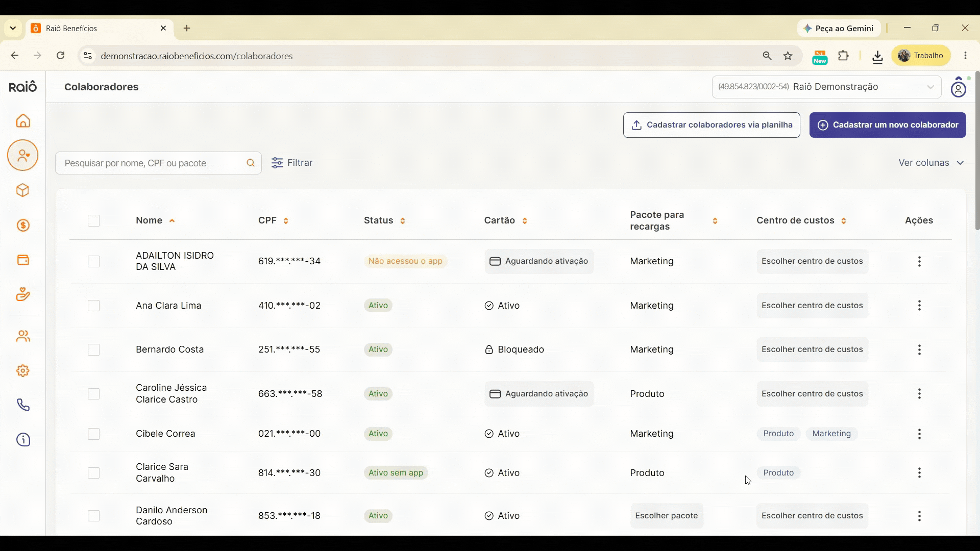Select the collaborators person icon in sidebar

click(23, 156)
